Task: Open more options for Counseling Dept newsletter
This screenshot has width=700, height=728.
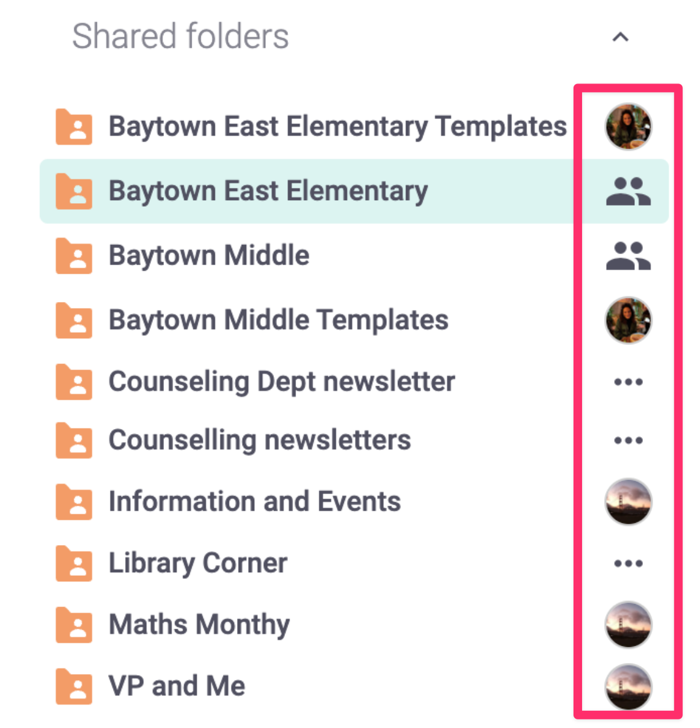Action: point(628,382)
